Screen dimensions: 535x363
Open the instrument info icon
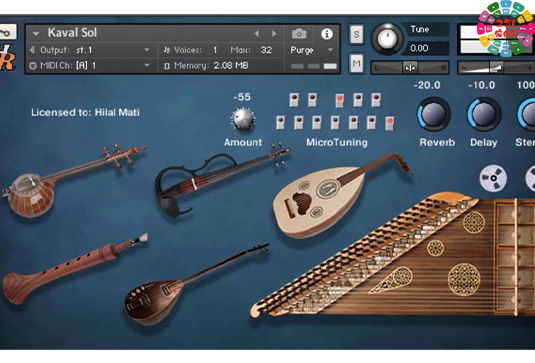coord(327,34)
